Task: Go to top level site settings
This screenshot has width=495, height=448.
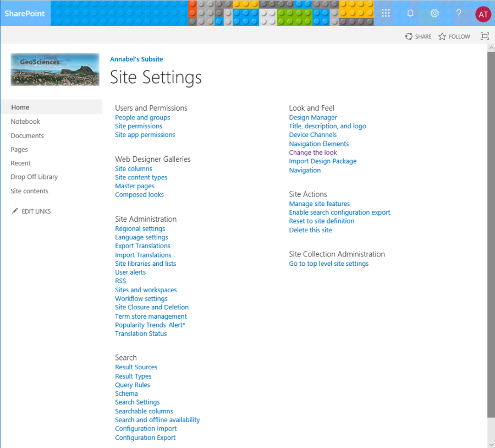Action: [x=328, y=264]
